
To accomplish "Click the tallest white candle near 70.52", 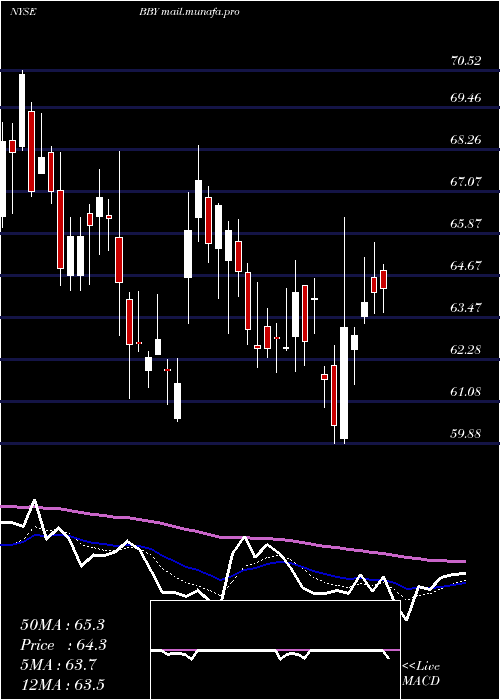I will coord(22,111).
